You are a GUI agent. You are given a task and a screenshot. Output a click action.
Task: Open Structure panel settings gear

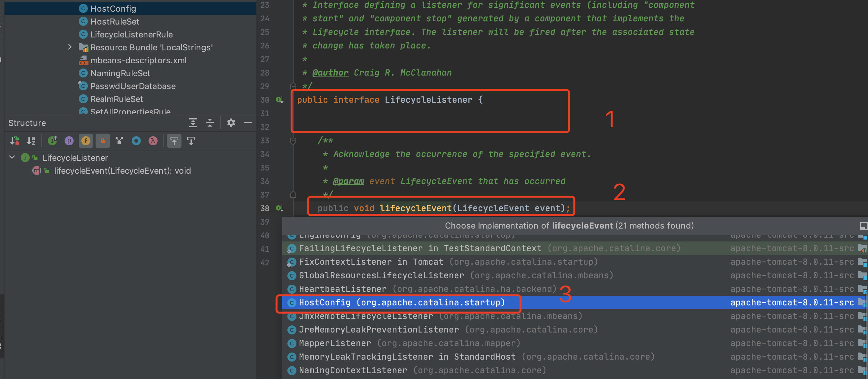click(x=231, y=123)
